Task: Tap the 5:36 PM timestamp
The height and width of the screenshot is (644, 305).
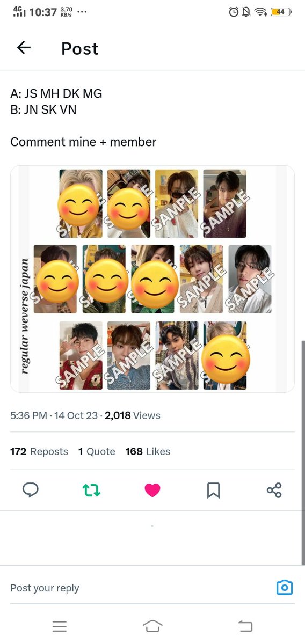Action: 28,415
